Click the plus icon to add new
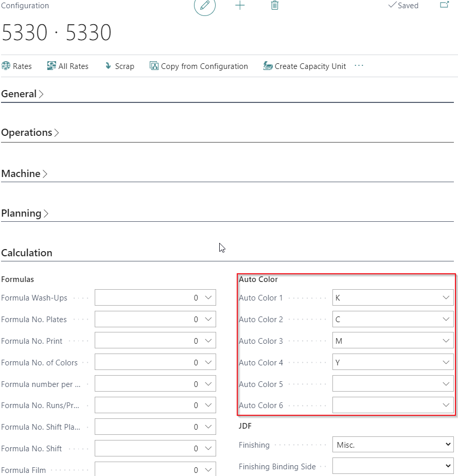Image resolution: width=458 pixels, height=476 pixels. (240, 6)
